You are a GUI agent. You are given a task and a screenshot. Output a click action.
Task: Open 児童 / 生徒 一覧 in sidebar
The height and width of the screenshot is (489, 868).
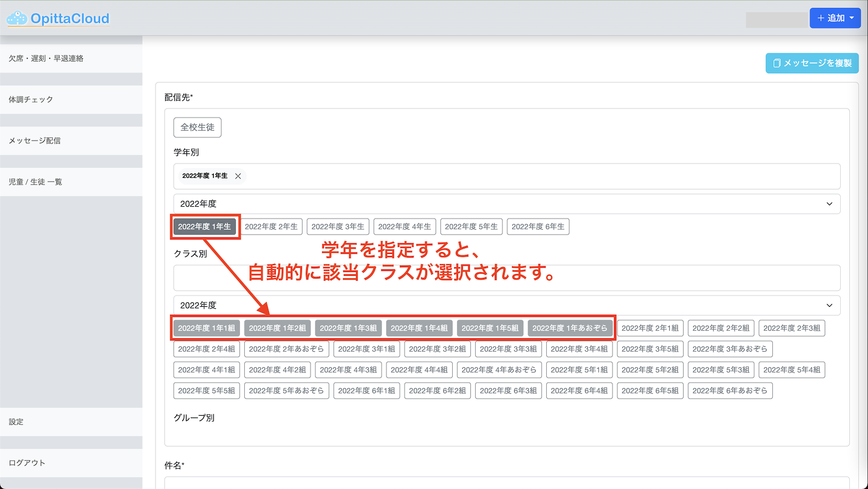click(x=71, y=182)
